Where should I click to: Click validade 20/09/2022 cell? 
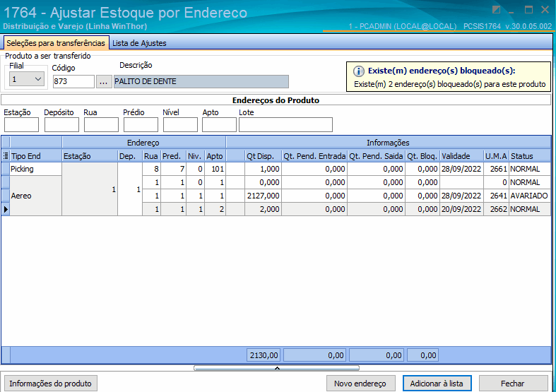(x=461, y=209)
